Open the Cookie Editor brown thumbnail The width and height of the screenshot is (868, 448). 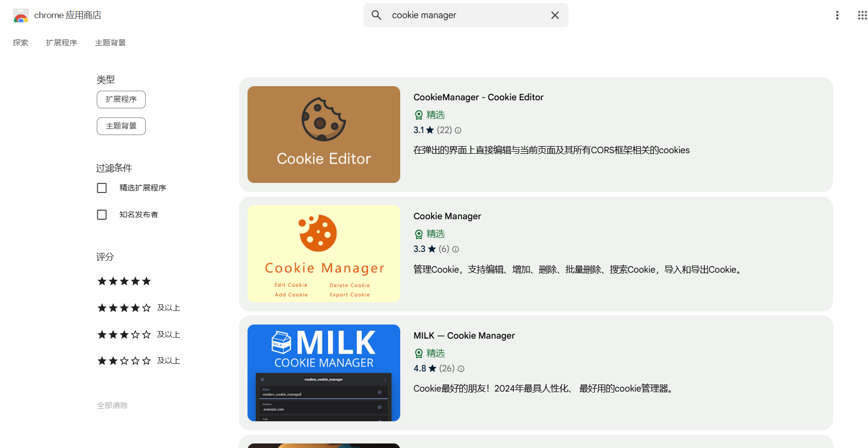point(324,135)
